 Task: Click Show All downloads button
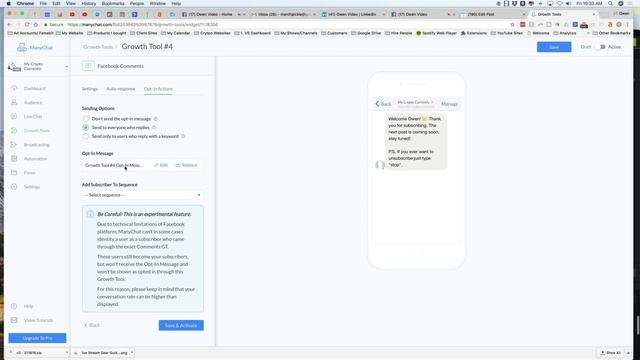click(611, 352)
